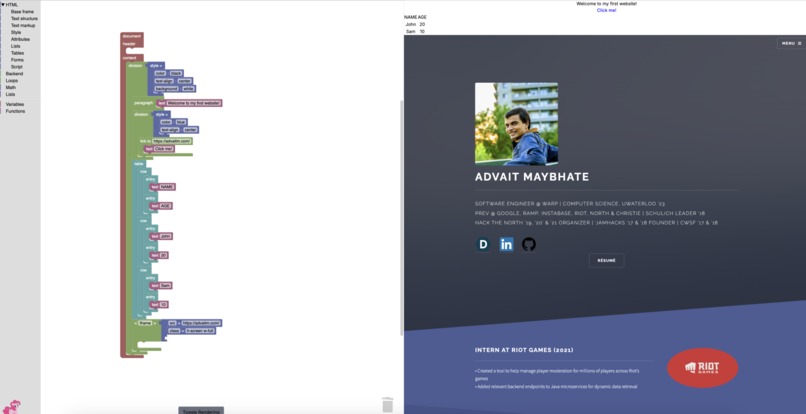This screenshot has width=806, height=414.
Task: Click the workspace vertical scrollbar
Action: click(x=401, y=216)
